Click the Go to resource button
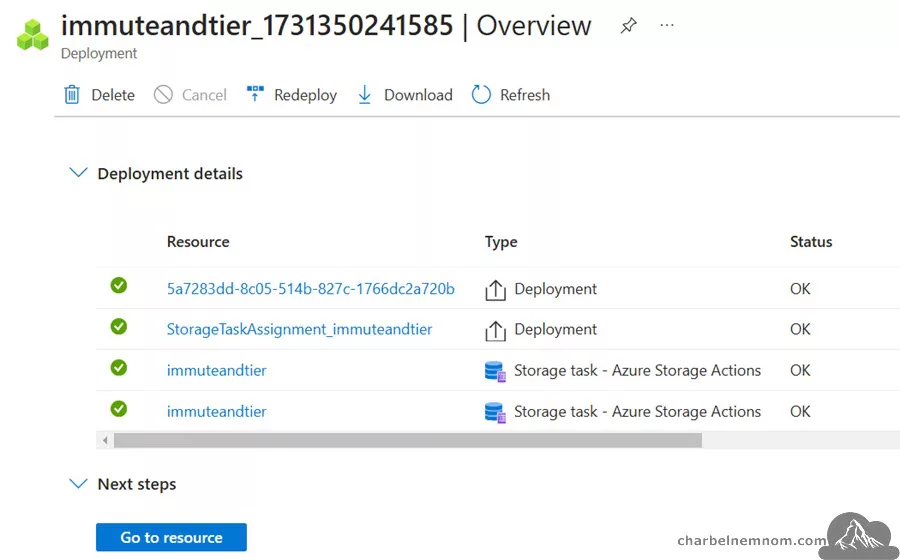 coord(171,537)
